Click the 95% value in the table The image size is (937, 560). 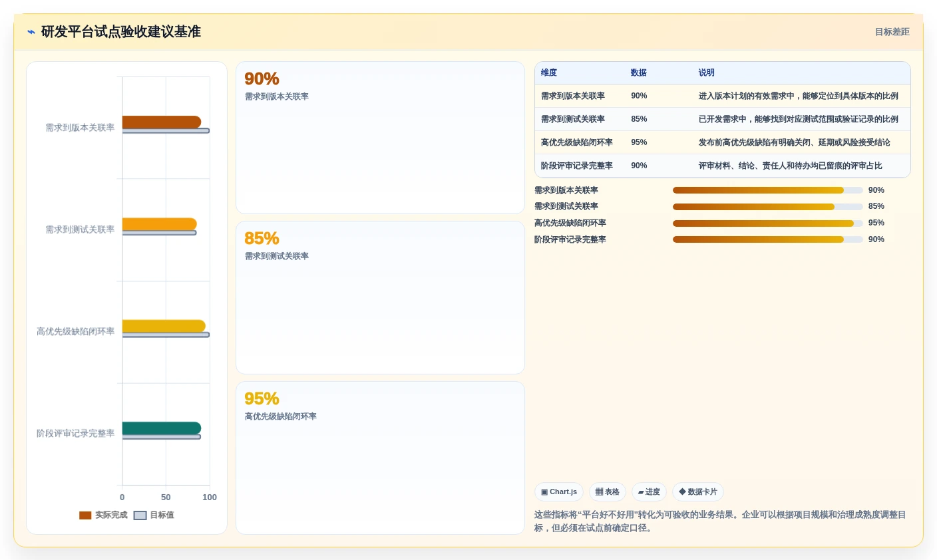(639, 142)
